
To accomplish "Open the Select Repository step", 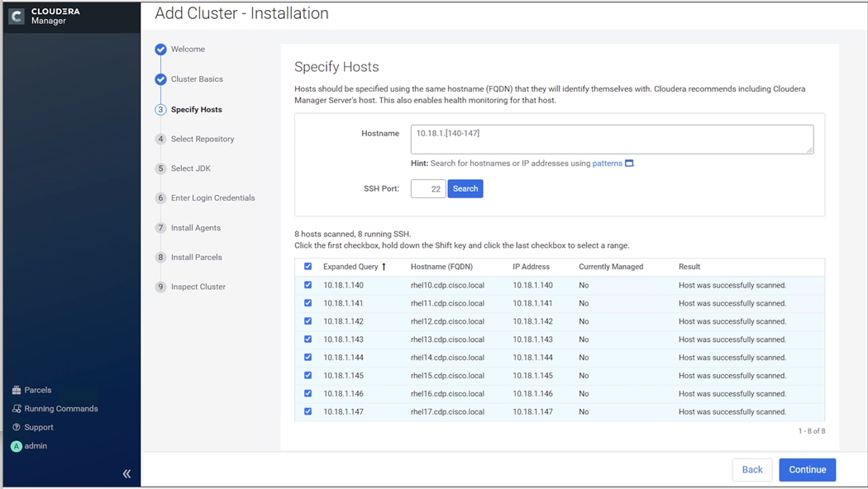I will [203, 139].
